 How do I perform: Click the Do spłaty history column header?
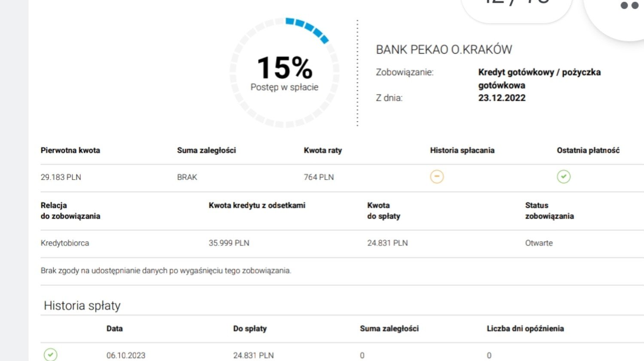(250, 328)
